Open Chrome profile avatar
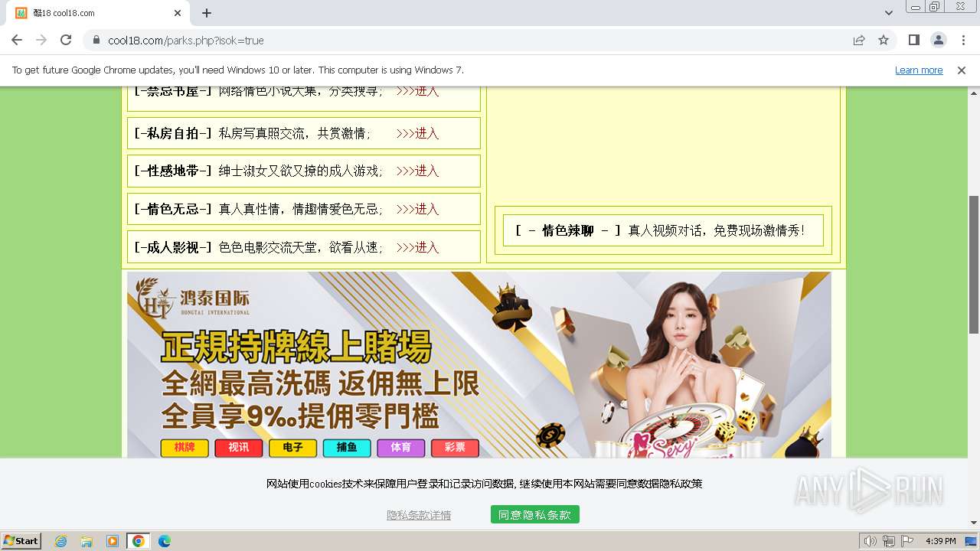980x551 pixels. tap(938, 40)
